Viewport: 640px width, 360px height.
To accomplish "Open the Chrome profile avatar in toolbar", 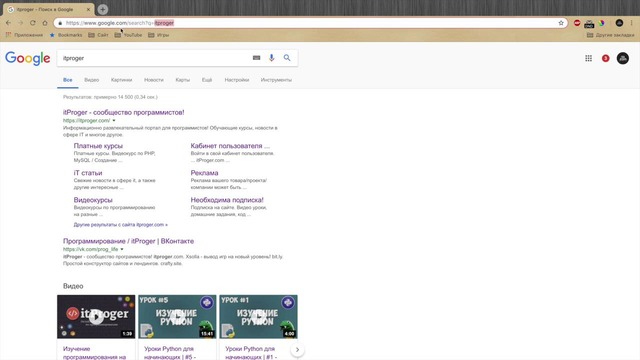I will (x=619, y=23).
